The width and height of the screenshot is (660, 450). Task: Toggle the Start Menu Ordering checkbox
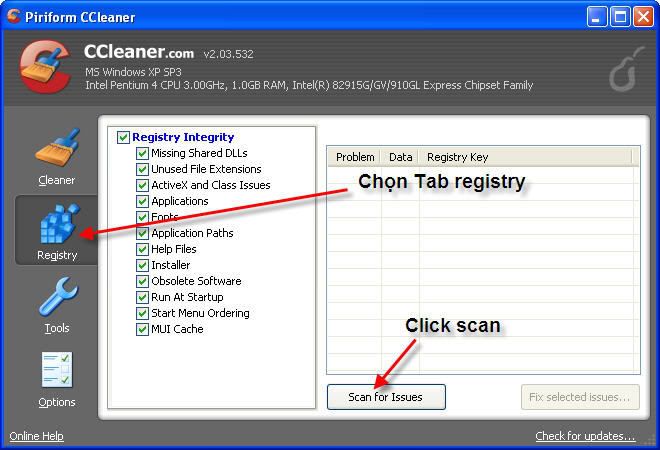(x=142, y=313)
